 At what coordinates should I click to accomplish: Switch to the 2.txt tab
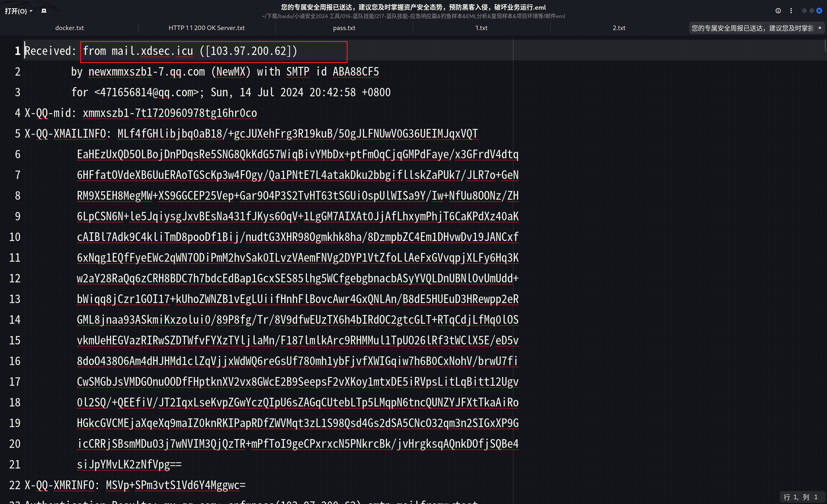(619, 28)
